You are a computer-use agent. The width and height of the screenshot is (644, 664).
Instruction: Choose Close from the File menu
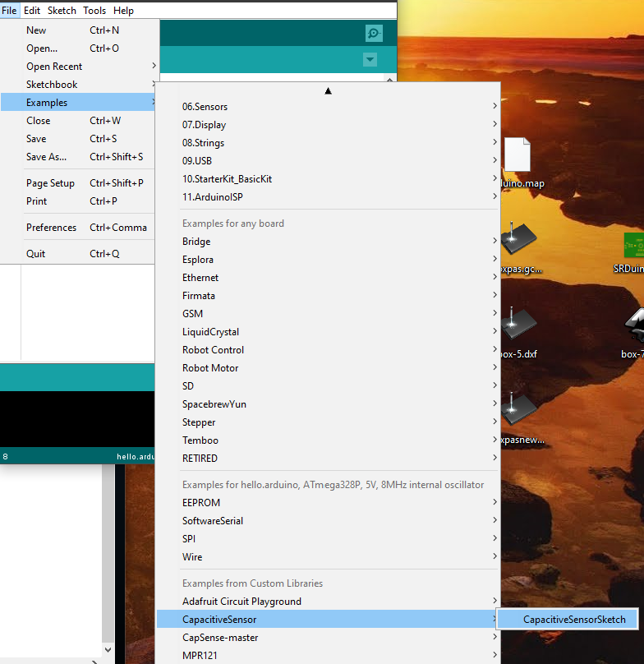click(78, 121)
